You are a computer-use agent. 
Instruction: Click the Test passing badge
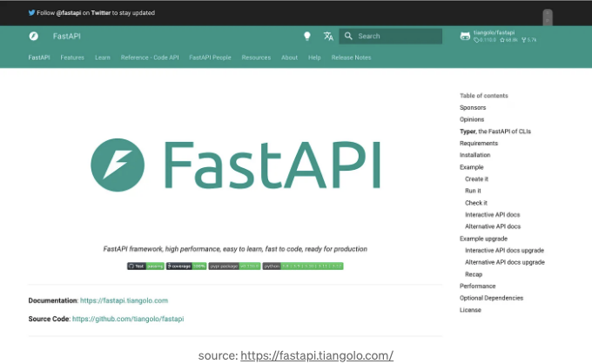click(145, 266)
